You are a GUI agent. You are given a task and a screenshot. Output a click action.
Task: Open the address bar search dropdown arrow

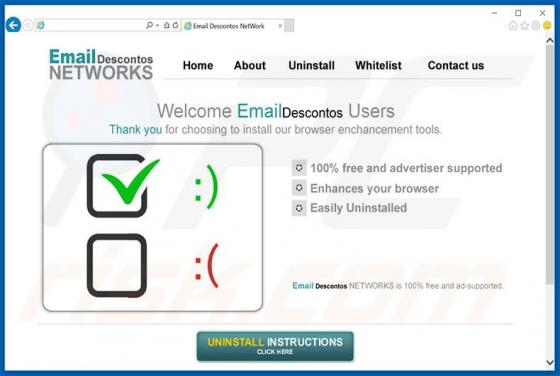(x=157, y=25)
